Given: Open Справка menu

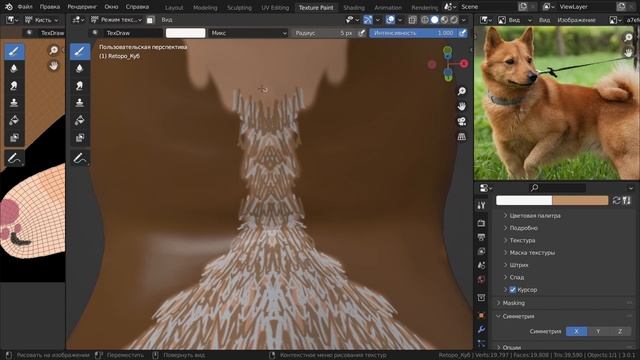Looking at the screenshot, I should (x=137, y=7).
